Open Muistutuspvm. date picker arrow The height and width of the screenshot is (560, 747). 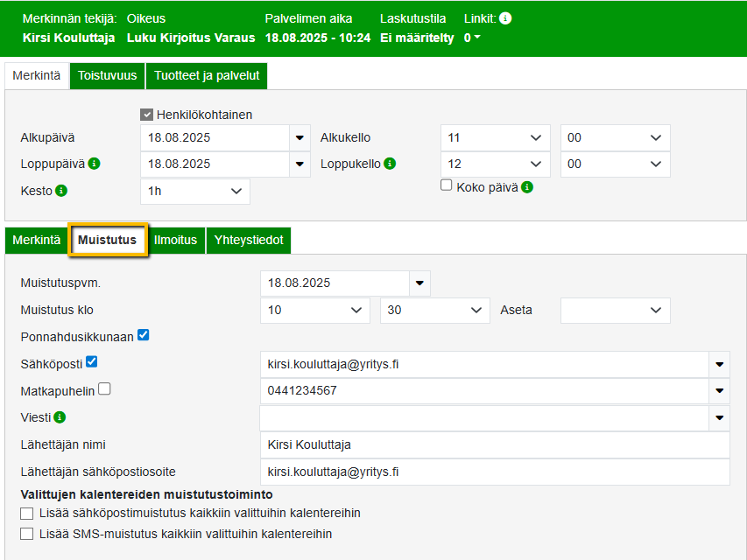(419, 283)
